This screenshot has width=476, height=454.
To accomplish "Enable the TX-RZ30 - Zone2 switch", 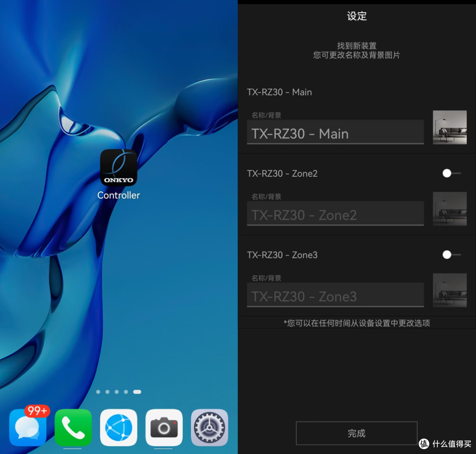I will coord(451,173).
